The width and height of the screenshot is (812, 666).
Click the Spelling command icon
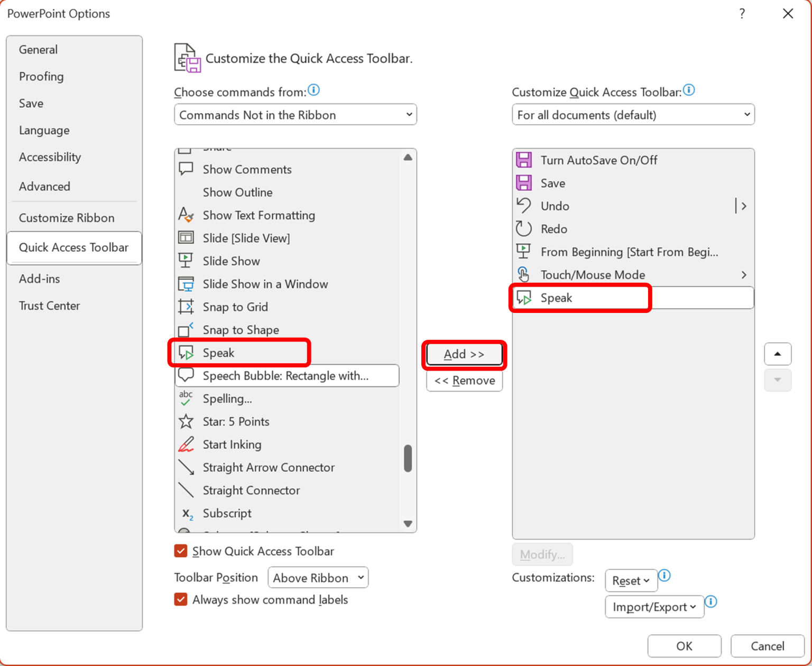(x=186, y=399)
